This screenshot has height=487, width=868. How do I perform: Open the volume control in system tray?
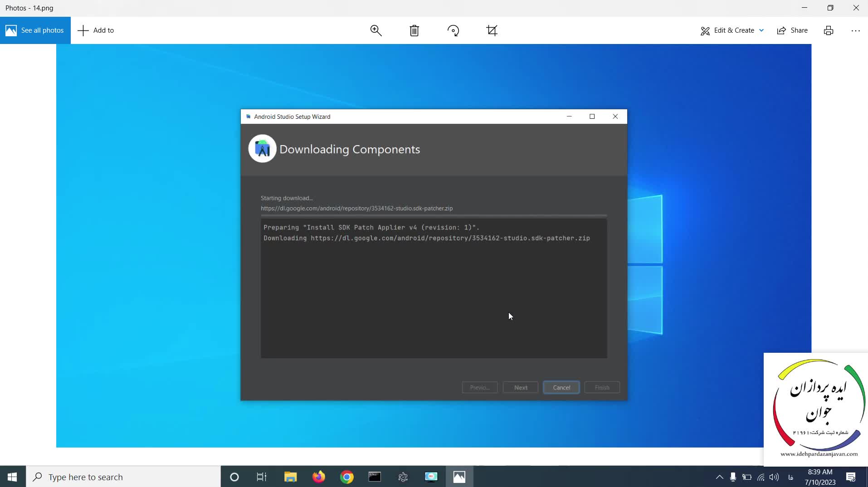point(774,477)
